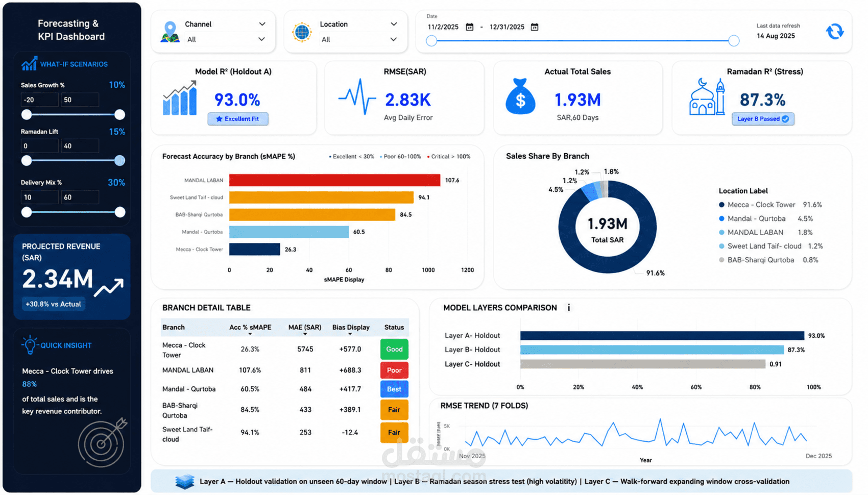Select BAB-Sharqi Qurtoba legend entry
The image size is (868, 495).
point(768,260)
